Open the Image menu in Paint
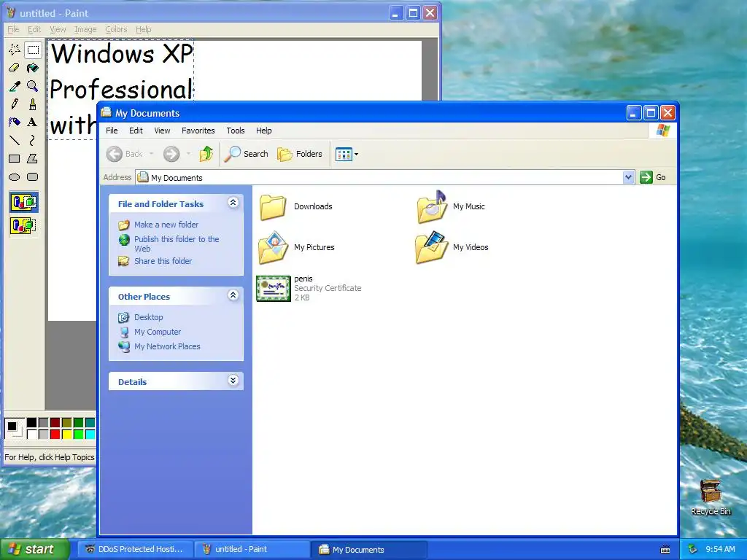This screenshot has width=747, height=560. click(x=85, y=29)
